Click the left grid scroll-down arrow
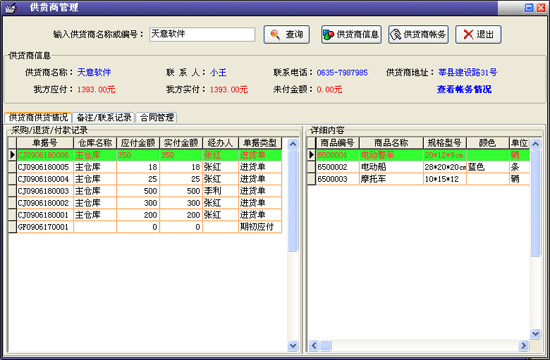 [293, 346]
